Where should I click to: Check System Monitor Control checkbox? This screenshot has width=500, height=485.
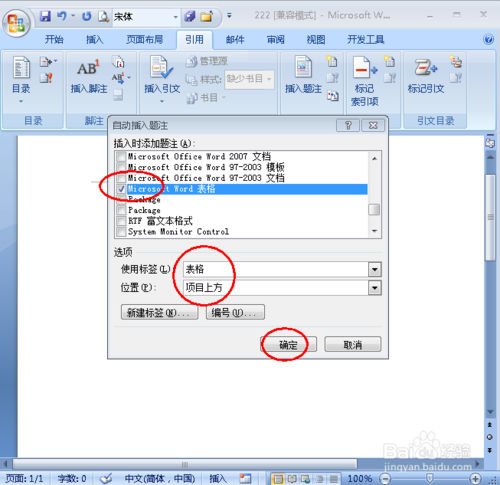[x=121, y=231]
